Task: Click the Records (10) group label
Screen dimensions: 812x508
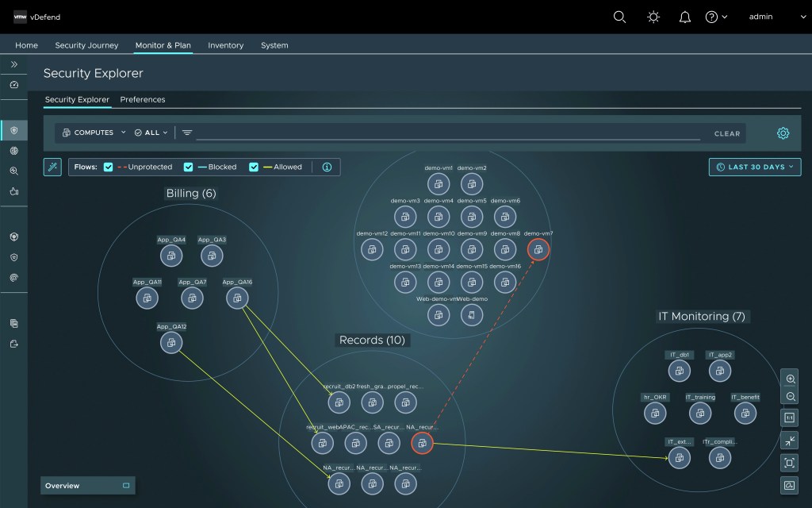Action: [x=373, y=340]
